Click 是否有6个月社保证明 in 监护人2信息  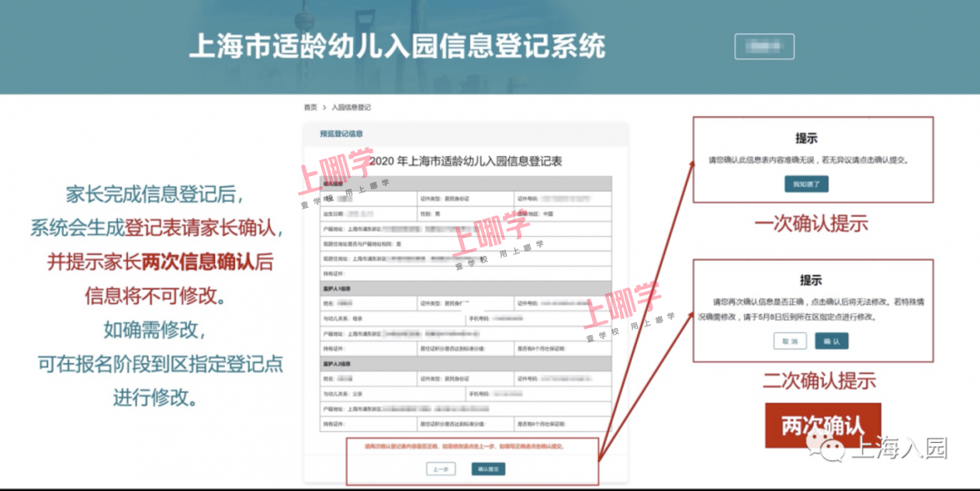(x=563, y=424)
